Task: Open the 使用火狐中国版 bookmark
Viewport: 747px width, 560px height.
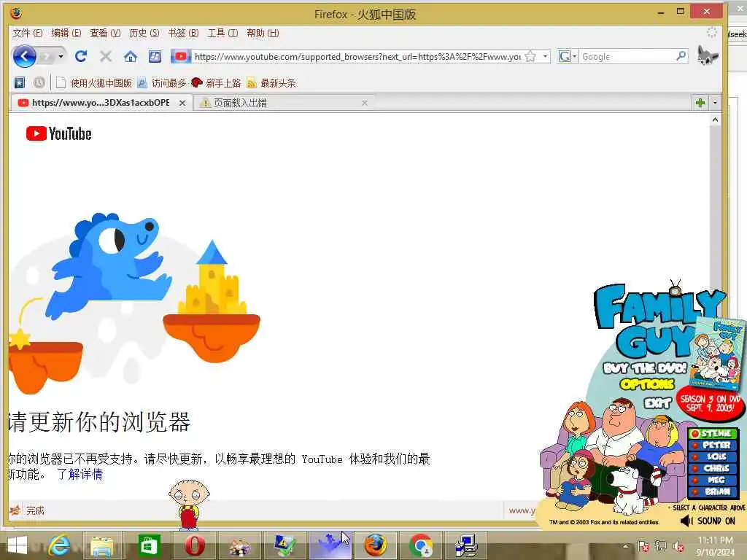Action: [x=94, y=83]
